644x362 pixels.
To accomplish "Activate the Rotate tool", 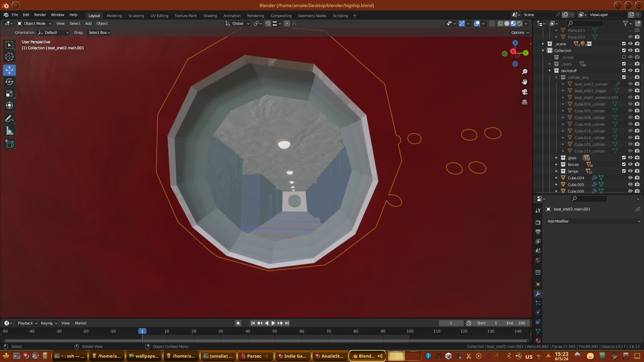I will (9, 82).
